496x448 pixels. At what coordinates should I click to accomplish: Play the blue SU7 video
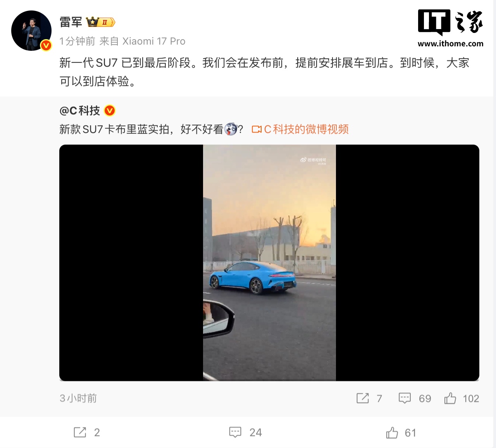coord(269,263)
